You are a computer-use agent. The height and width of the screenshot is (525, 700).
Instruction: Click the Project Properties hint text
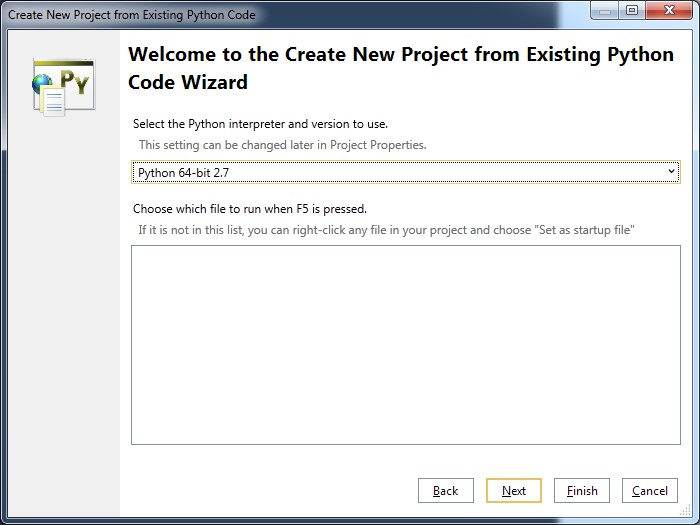point(282,145)
